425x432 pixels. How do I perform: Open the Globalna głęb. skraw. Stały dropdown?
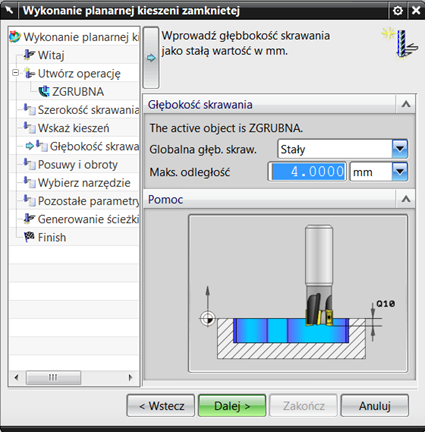click(400, 149)
